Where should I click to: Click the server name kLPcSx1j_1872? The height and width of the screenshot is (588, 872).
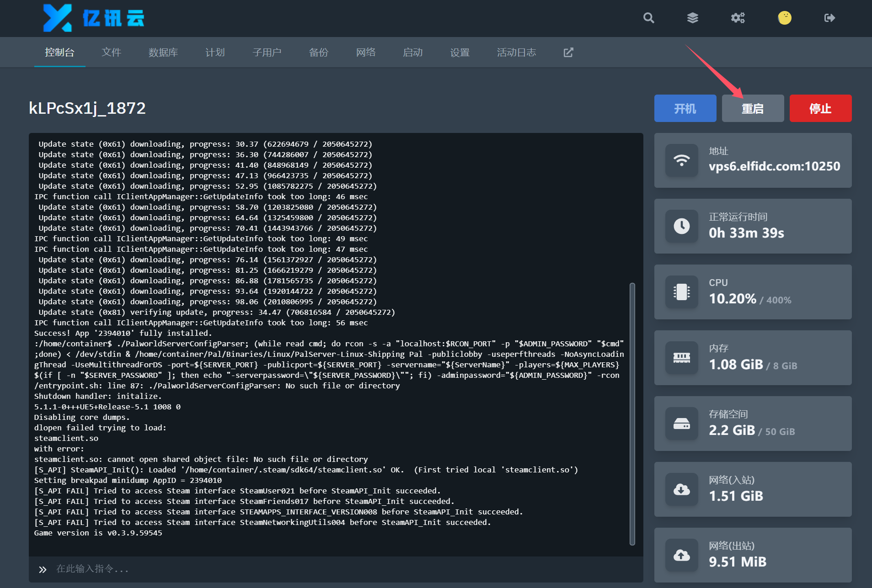[x=87, y=108]
